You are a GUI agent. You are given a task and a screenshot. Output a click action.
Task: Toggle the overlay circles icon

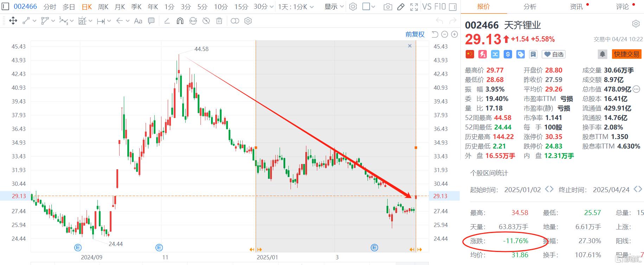(235, 21)
